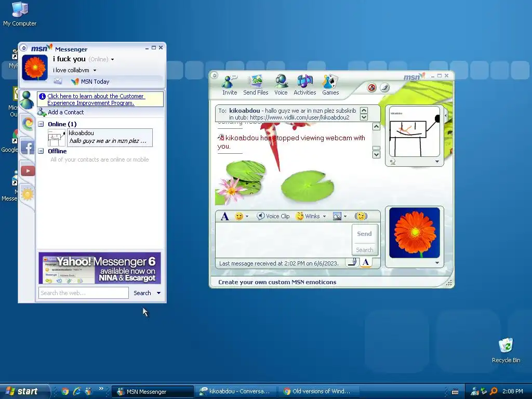The width and height of the screenshot is (532, 399).
Task: Open personal message dropdown 'i love collabvm'
Action: [x=95, y=71]
